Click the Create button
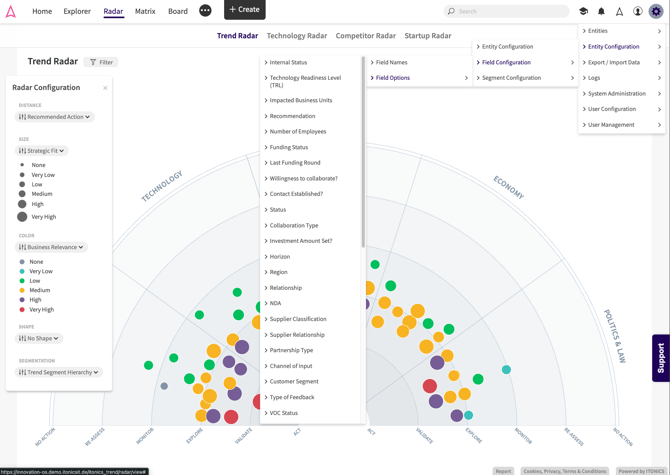This screenshot has height=475, width=670. tap(245, 9)
